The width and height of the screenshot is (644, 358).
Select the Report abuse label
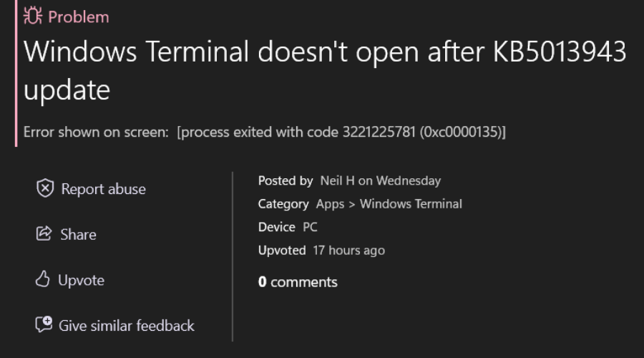103,189
